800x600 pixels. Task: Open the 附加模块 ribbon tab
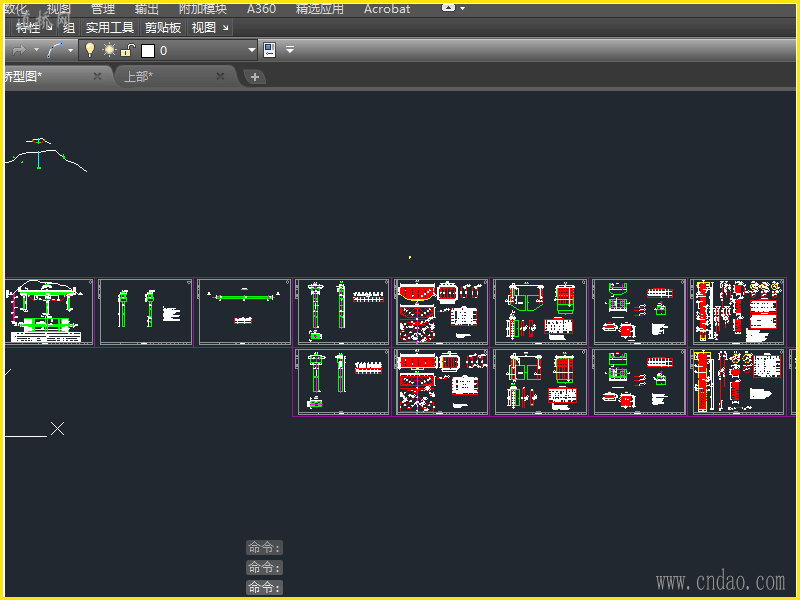tap(203, 9)
